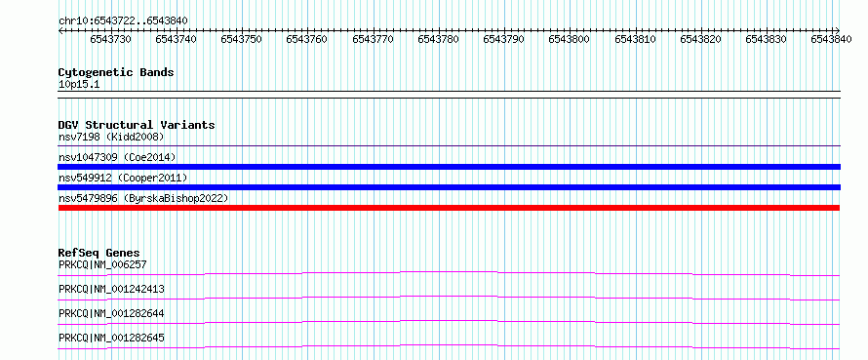Open the nsv7198 (Kidd2008) variant label
Viewport: 868px width, 360px height.
pyautogui.click(x=111, y=137)
